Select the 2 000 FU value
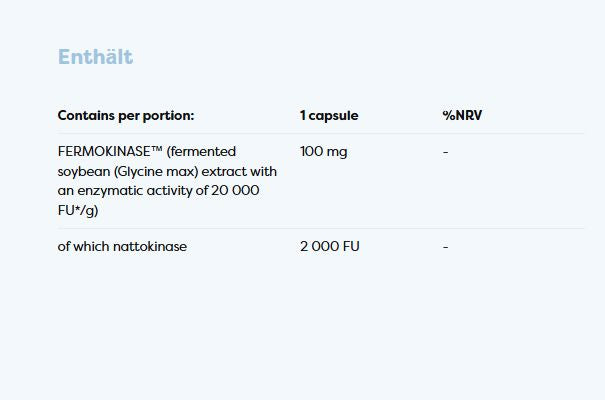This screenshot has width=605, height=400. pos(329,246)
